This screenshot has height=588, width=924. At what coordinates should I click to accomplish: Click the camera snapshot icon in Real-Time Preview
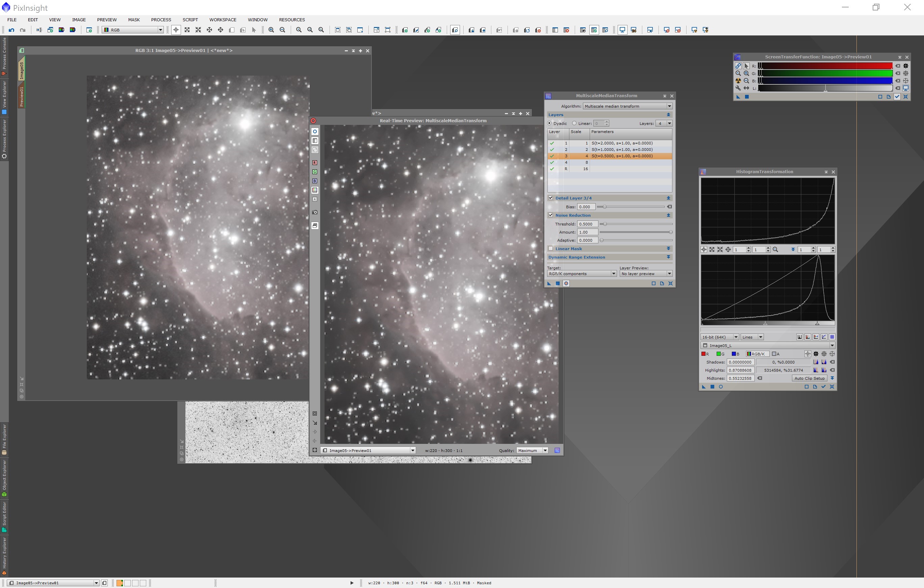pyautogui.click(x=315, y=213)
